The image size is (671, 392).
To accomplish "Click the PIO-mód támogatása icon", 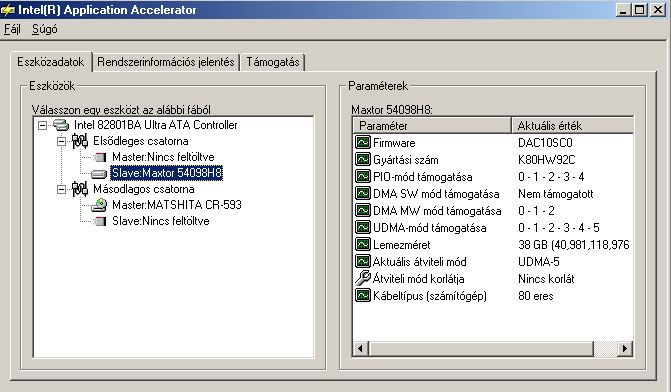I will pyautogui.click(x=362, y=176).
